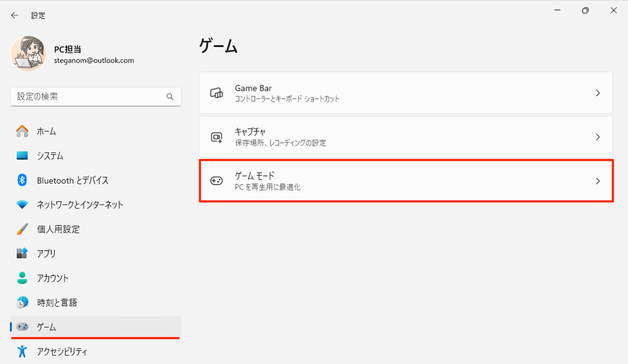Open accounts via the person icon

22,278
